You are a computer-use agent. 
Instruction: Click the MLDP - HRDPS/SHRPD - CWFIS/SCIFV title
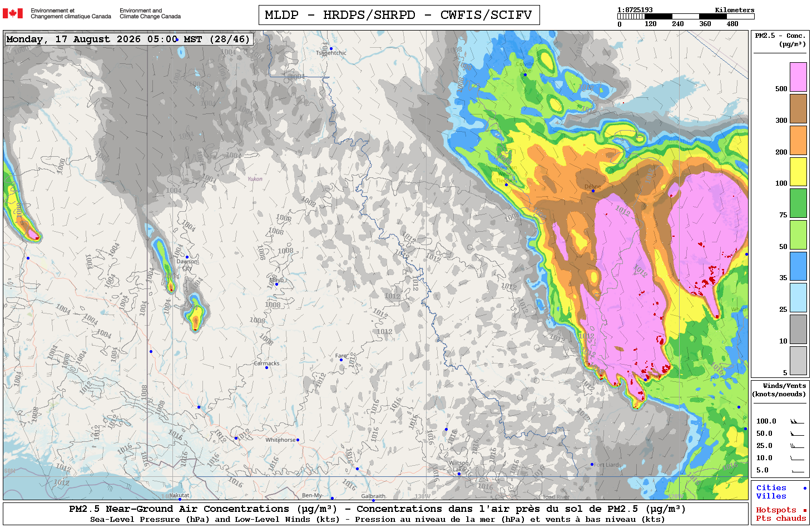[x=399, y=15]
